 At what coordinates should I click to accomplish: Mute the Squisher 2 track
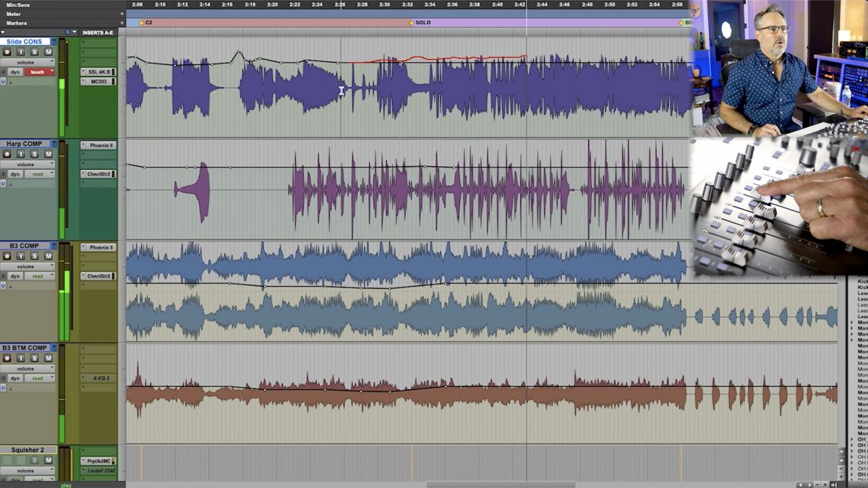tap(49, 460)
